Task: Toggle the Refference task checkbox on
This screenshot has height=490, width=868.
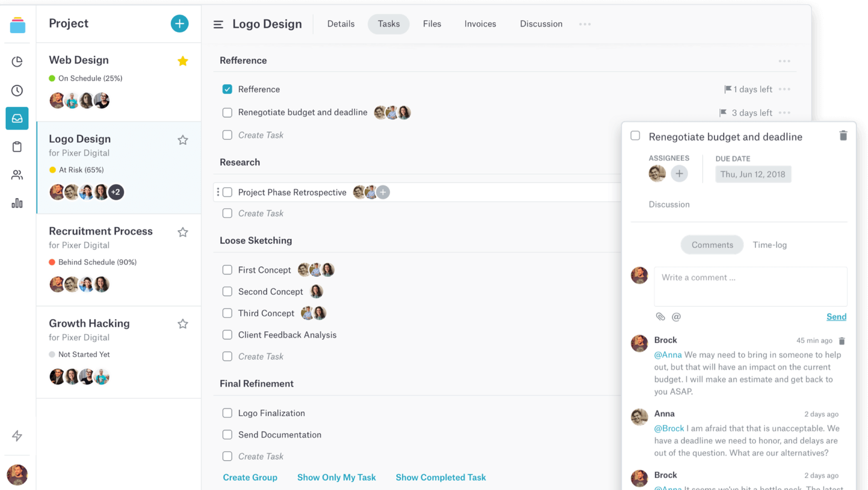Action: click(228, 89)
